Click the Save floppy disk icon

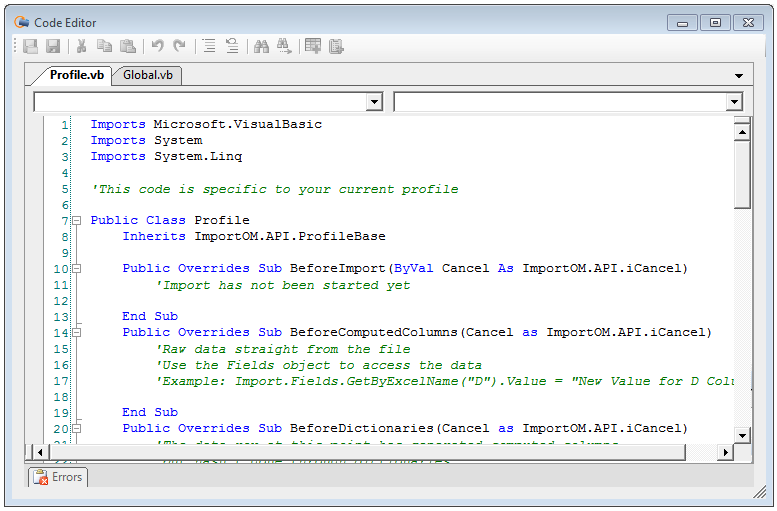[x=53, y=46]
